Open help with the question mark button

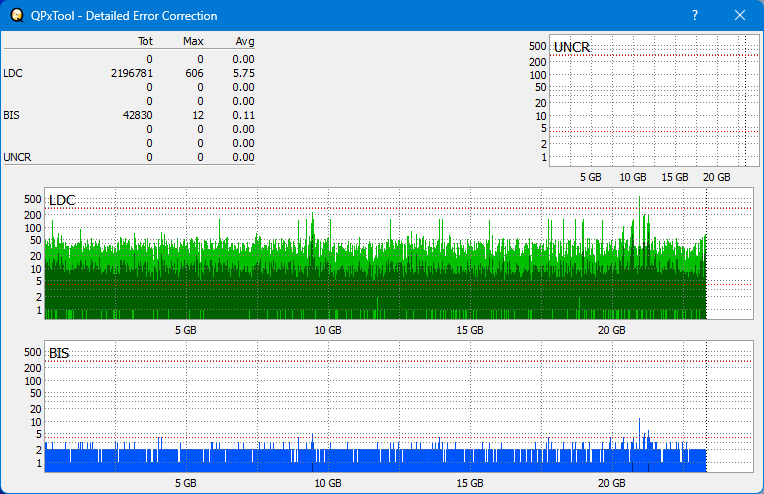click(x=695, y=16)
